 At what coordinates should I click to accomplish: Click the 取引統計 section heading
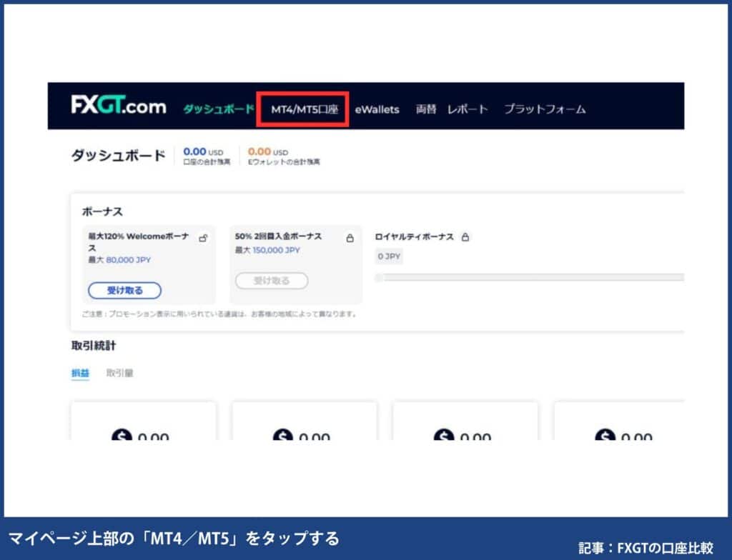coord(94,345)
